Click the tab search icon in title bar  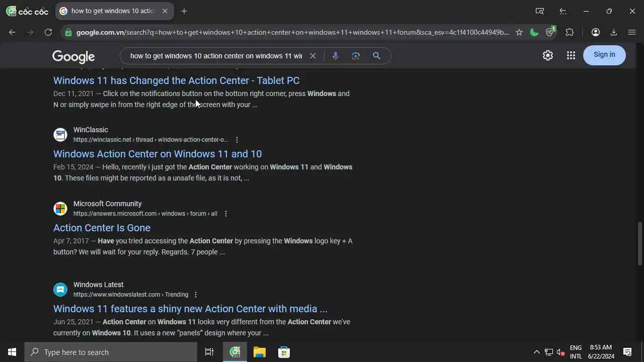[540, 11]
